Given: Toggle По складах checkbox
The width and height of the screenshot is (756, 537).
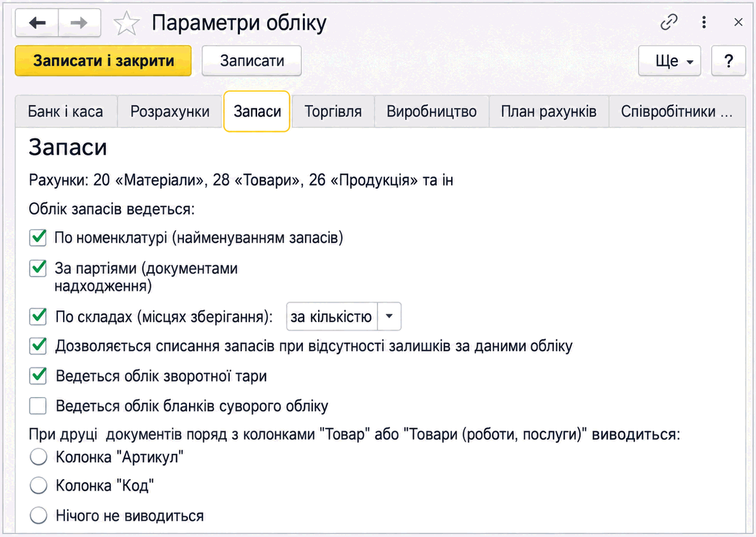Looking at the screenshot, I should pos(38,316).
